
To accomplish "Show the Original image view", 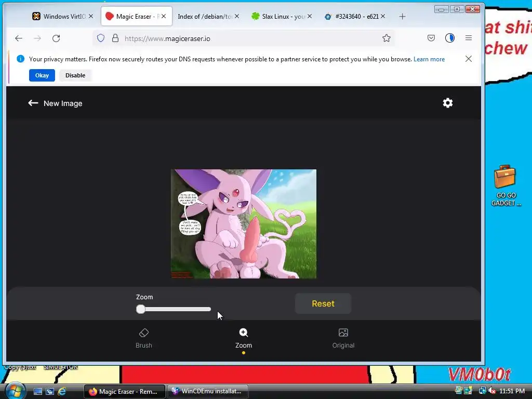I will [343, 338].
